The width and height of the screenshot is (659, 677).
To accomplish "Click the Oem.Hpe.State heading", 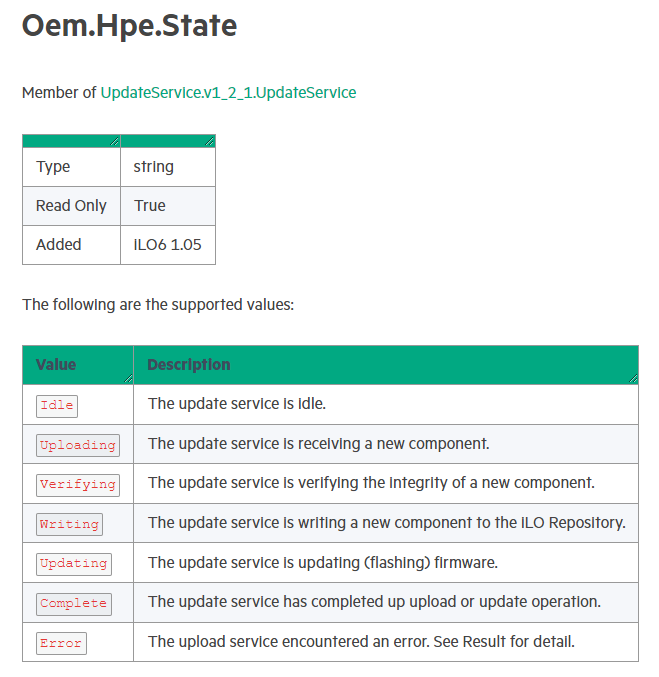I will 130,26.
